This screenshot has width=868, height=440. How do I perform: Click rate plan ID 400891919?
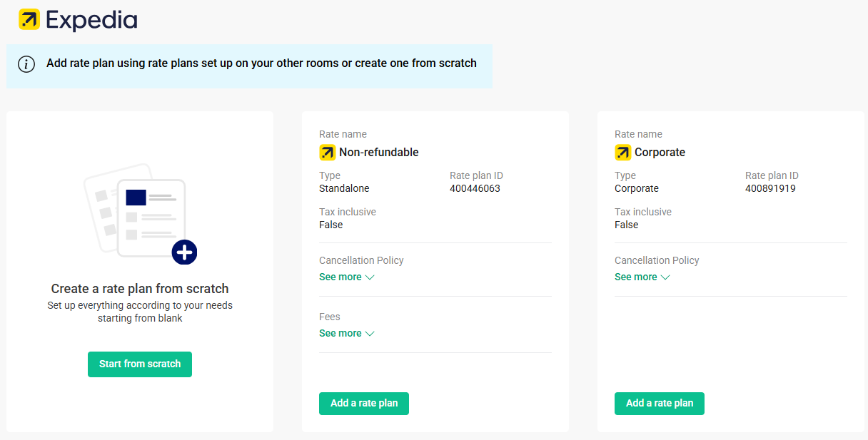pos(770,188)
